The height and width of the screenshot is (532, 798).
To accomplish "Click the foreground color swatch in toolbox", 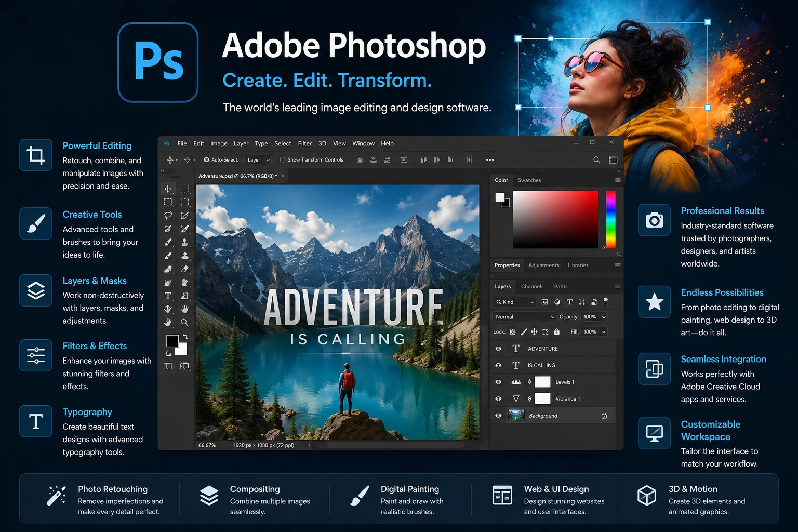I will point(172,341).
